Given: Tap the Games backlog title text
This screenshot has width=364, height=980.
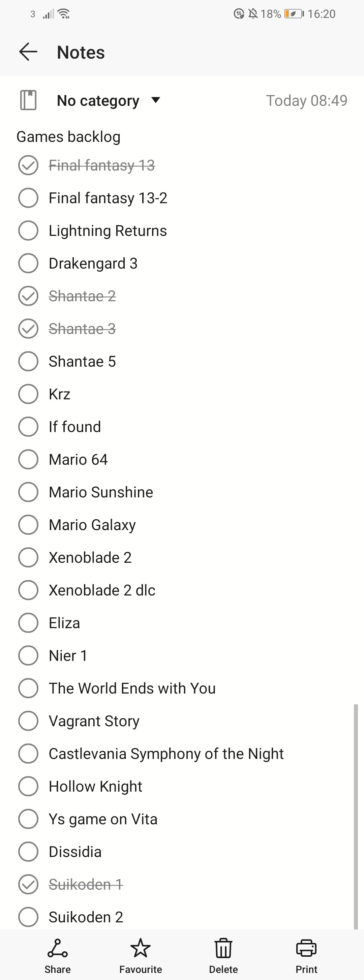Looking at the screenshot, I should tap(68, 137).
